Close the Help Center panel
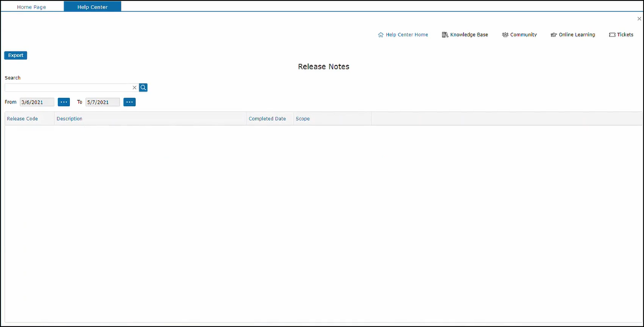Image resolution: width=644 pixels, height=327 pixels. coord(639,19)
